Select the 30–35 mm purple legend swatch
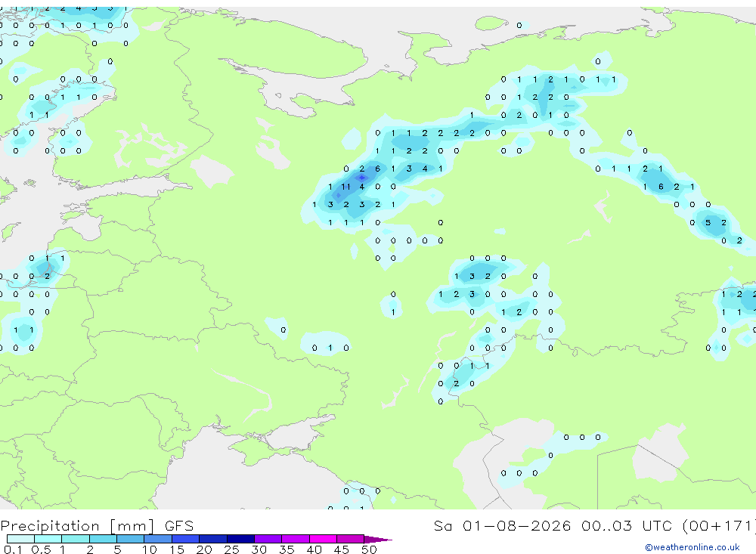The width and height of the screenshot is (756, 554). (268, 539)
